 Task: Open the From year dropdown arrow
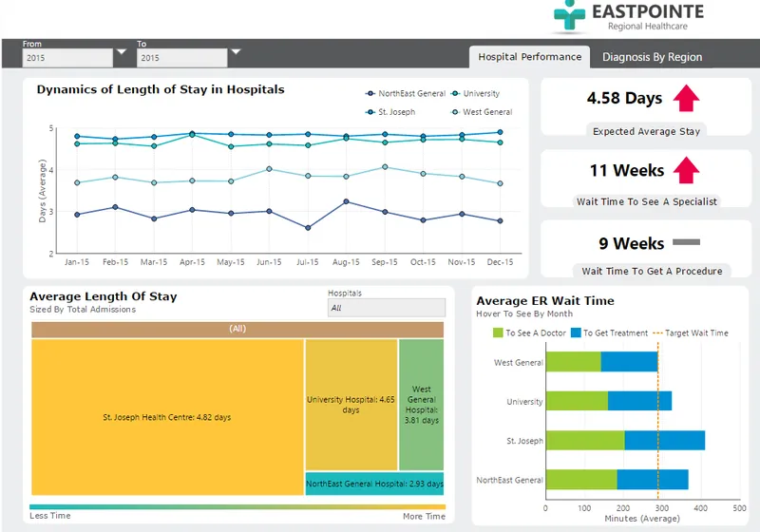(122, 52)
